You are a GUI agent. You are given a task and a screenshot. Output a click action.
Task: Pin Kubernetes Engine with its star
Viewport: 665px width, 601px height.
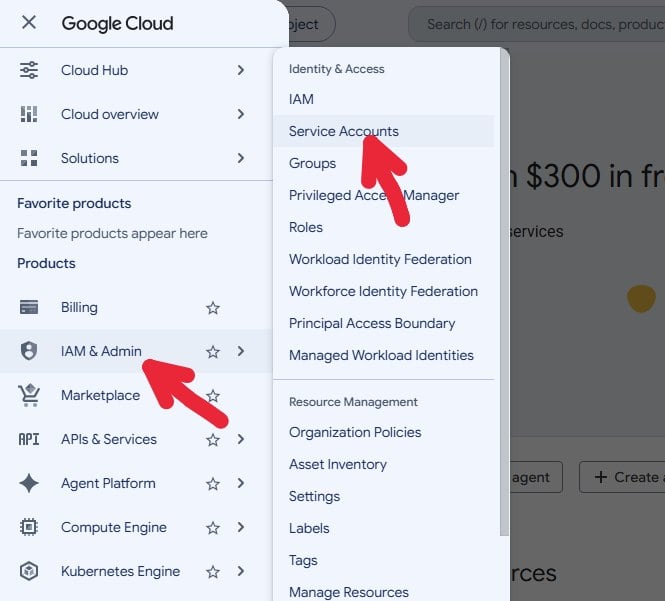click(x=213, y=572)
